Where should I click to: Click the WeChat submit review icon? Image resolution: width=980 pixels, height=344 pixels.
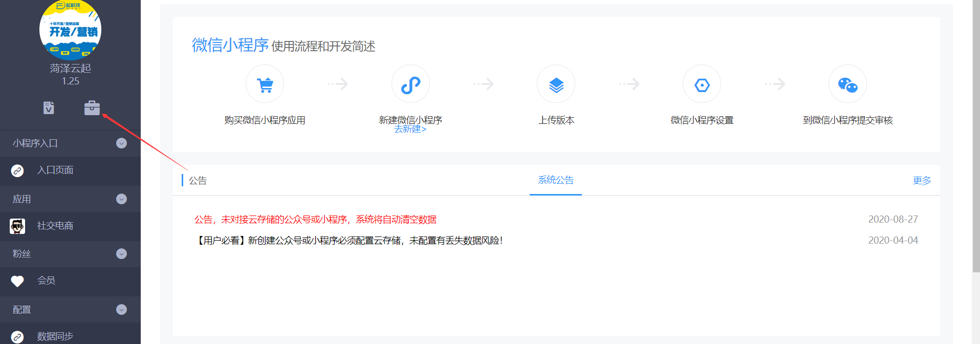(x=847, y=84)
